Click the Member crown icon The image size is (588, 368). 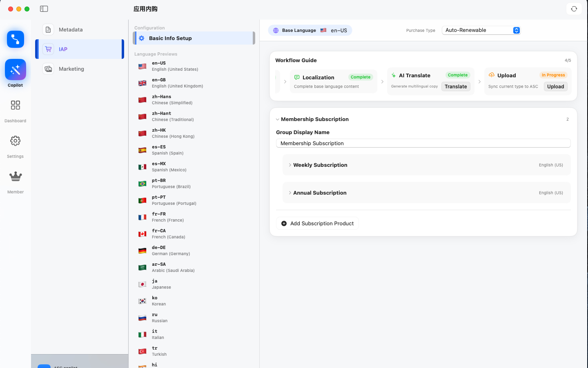click(x=15, y=176)
